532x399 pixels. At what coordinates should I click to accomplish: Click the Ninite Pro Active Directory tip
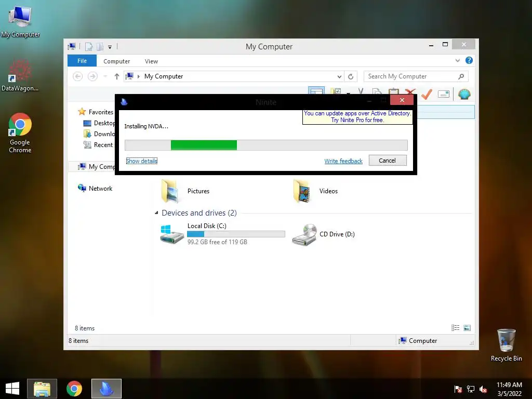tap(357, 117)
